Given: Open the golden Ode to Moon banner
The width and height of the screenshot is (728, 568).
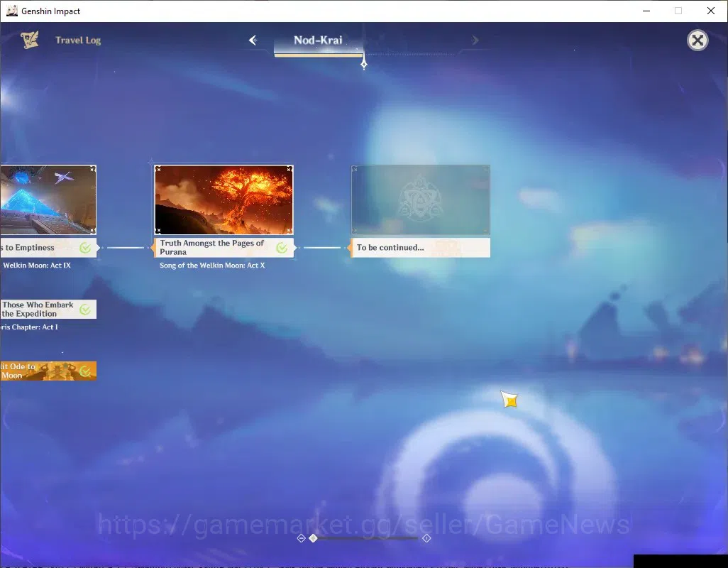Looking at the screenshot, I should tap(48, 371).
